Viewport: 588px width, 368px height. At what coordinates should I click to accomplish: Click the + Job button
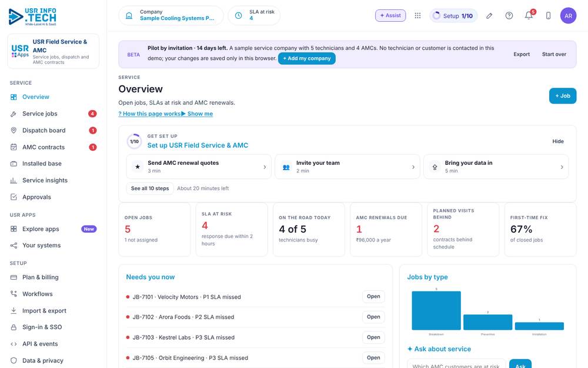click(x=563, y=96)
